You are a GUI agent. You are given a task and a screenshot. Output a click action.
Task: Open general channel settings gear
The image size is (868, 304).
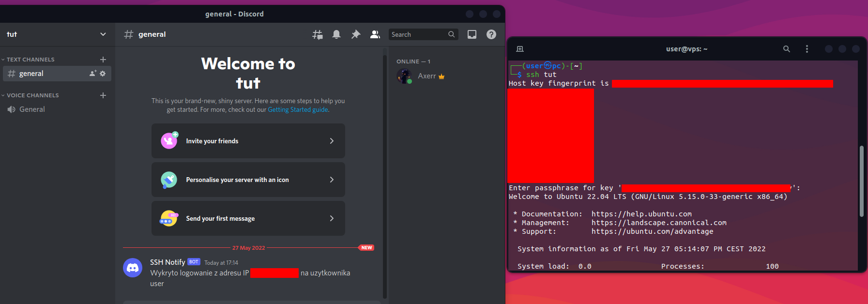tap(103, 74)
